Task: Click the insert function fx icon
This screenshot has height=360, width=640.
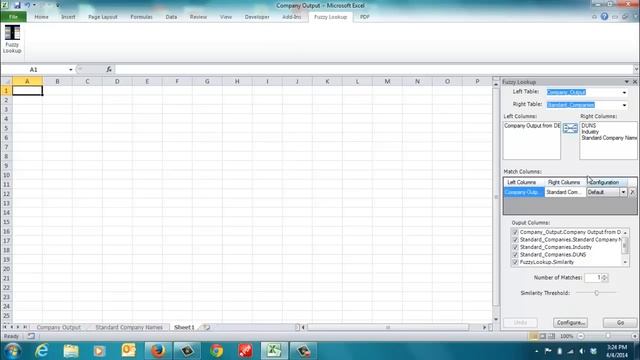Action: point(109,69)
